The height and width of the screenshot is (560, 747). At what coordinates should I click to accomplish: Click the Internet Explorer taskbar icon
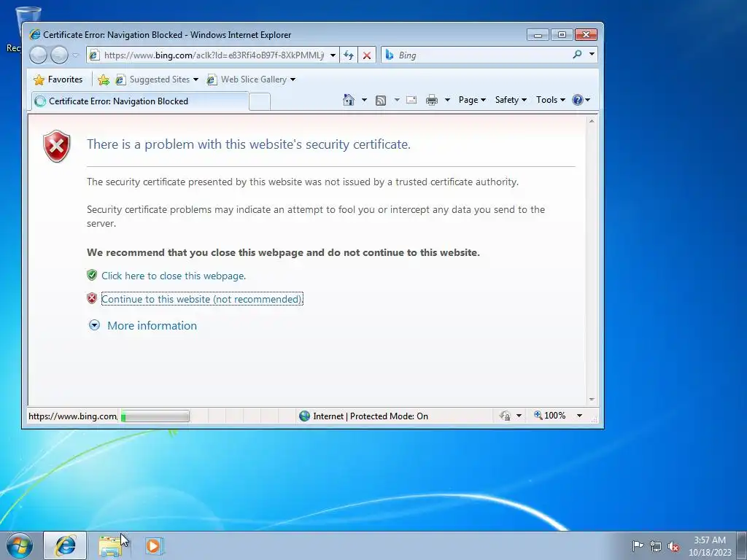65,545
